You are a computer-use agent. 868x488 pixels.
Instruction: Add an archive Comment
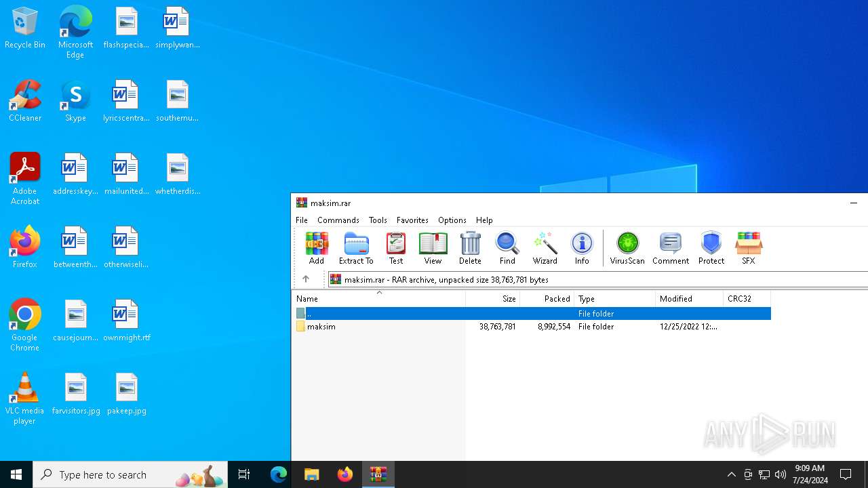tap(671, 248)
